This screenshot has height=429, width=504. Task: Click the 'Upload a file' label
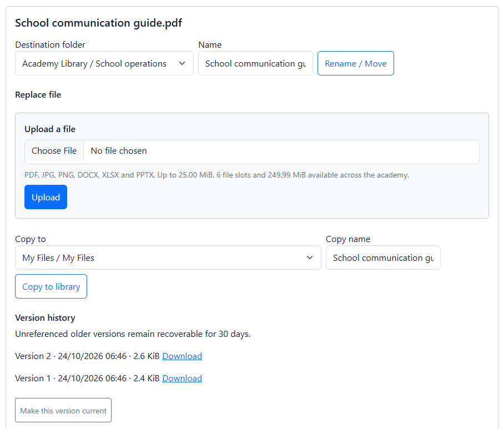(x=50, y=129)
